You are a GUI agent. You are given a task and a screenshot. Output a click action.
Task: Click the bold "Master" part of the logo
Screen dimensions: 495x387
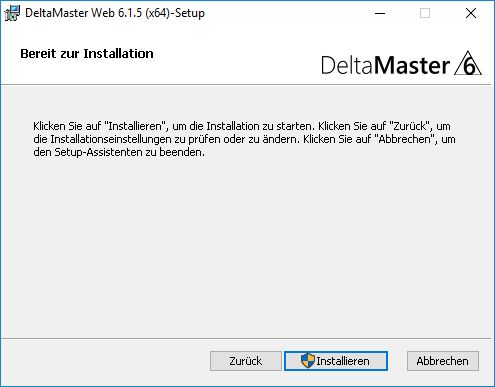pyautogui.click(x=412, y=65)
